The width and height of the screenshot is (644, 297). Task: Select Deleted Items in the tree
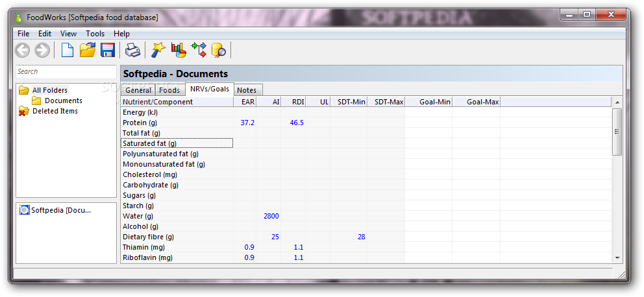[x=55, y=111]
